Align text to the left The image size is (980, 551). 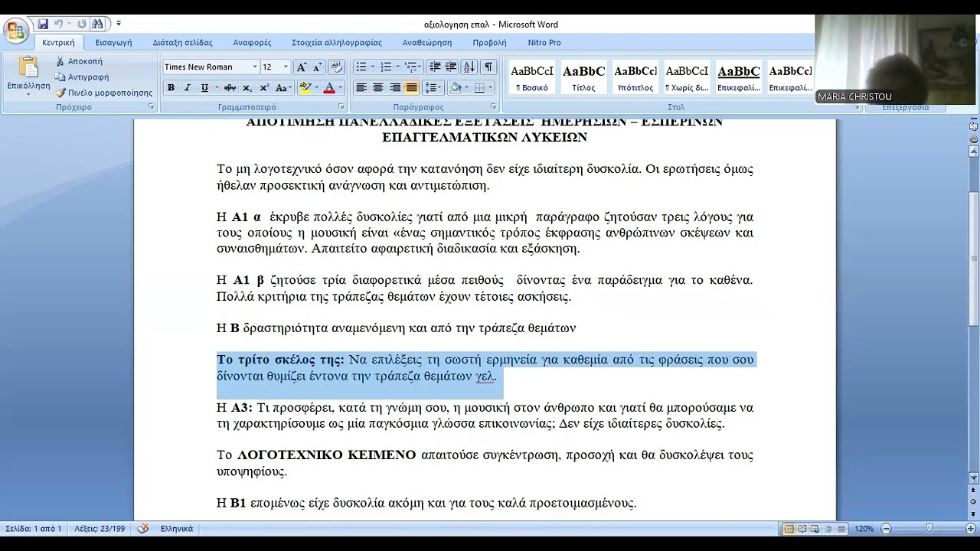(x=361, y=88)
